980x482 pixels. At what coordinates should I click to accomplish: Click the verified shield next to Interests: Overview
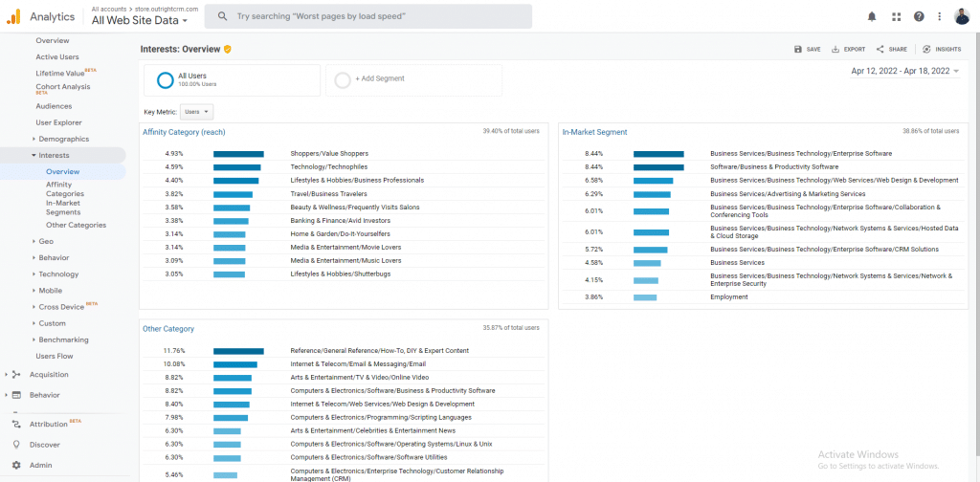(x=228, y=49)
